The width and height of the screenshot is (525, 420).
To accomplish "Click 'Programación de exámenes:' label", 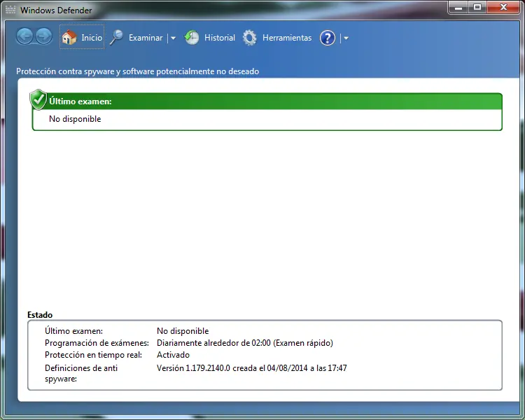I will 97,343.
